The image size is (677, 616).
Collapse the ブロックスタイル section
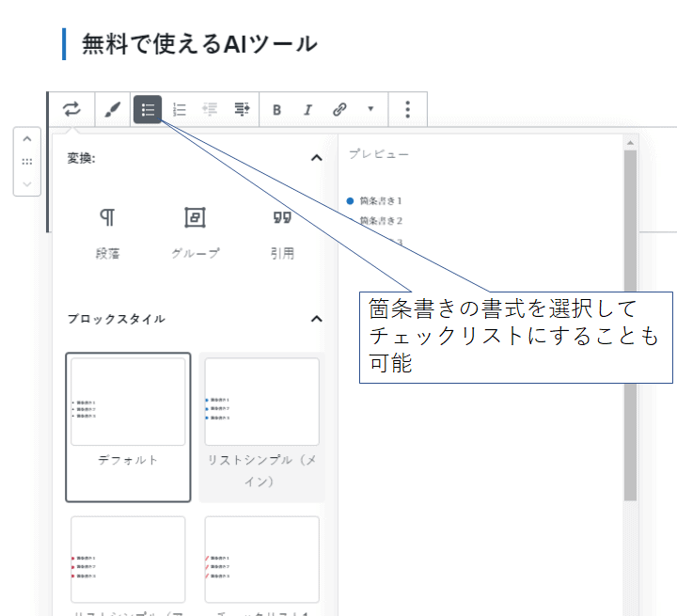[x=316, y=319]
